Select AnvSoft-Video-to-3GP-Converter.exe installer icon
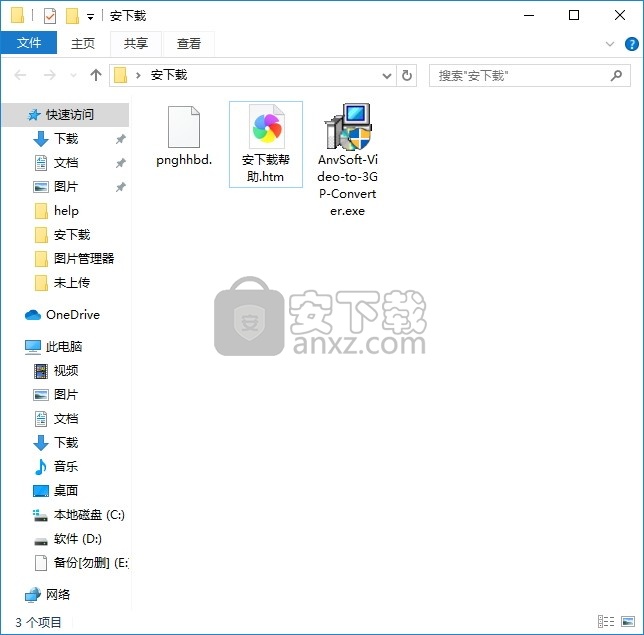Viewport: 644px width, 635px height. pyautogui.click(x=348, y=127)
